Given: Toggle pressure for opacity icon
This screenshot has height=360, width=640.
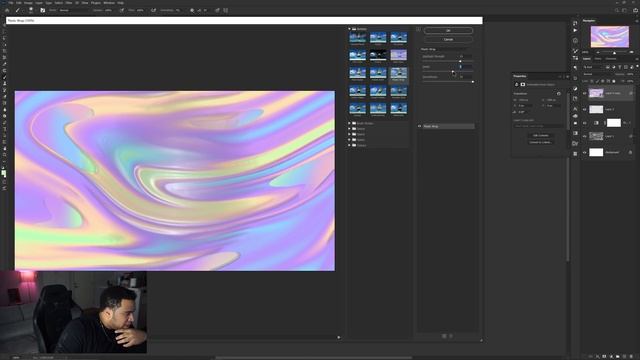Looking at the screenshot, I should click(x=122, y=10).
